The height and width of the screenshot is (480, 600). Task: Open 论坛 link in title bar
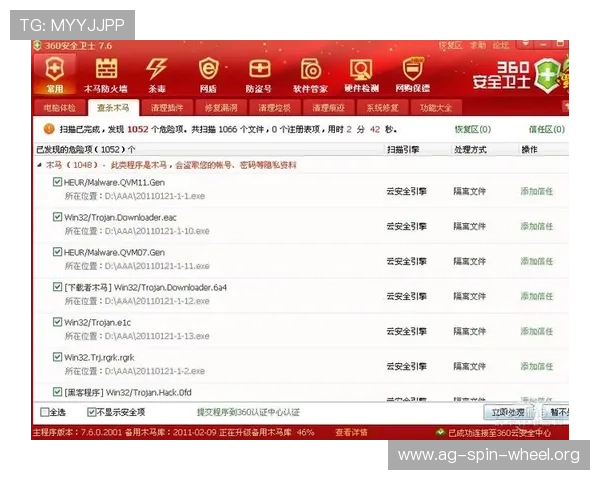click(x=501, y=46)
